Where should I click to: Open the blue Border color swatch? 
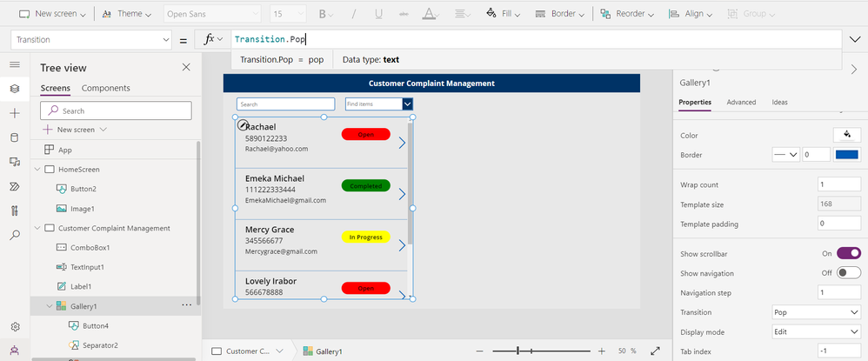(847, 155)
